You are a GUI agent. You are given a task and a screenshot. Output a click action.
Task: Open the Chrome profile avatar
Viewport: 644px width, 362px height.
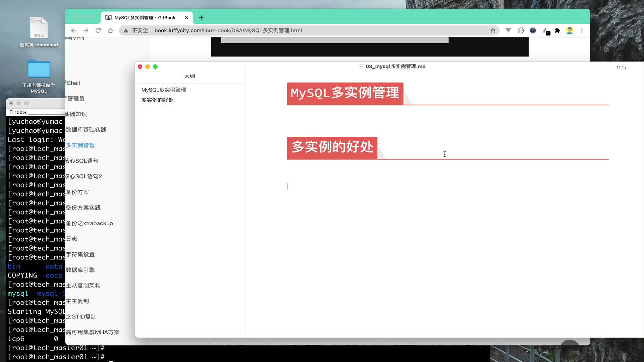pos(570,31)
